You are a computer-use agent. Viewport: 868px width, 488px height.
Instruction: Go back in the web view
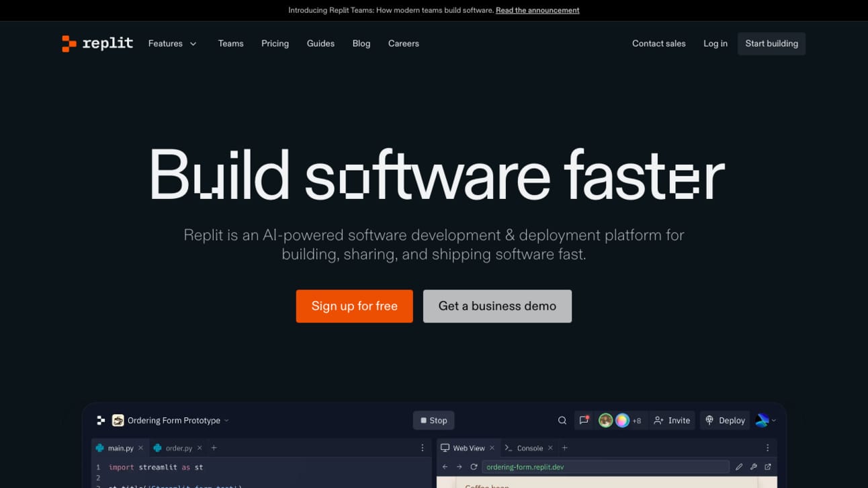[445, 467]
